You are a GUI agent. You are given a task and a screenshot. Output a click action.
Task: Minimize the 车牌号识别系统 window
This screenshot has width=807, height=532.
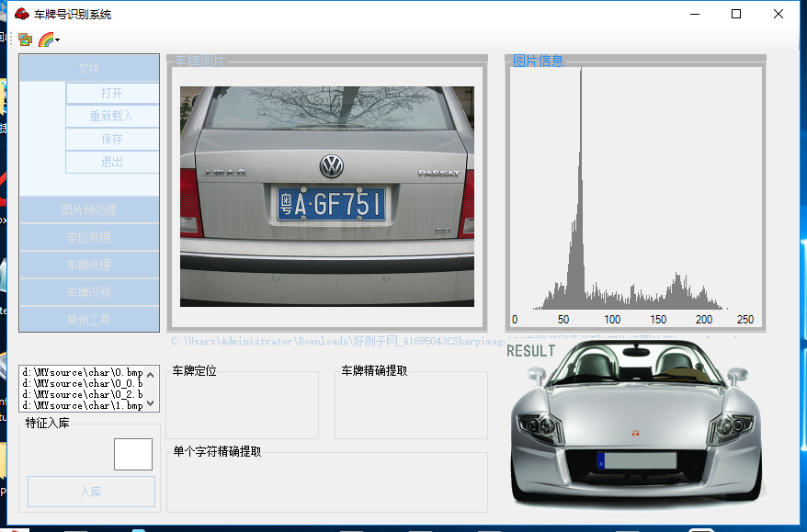[x=695, y=14]
